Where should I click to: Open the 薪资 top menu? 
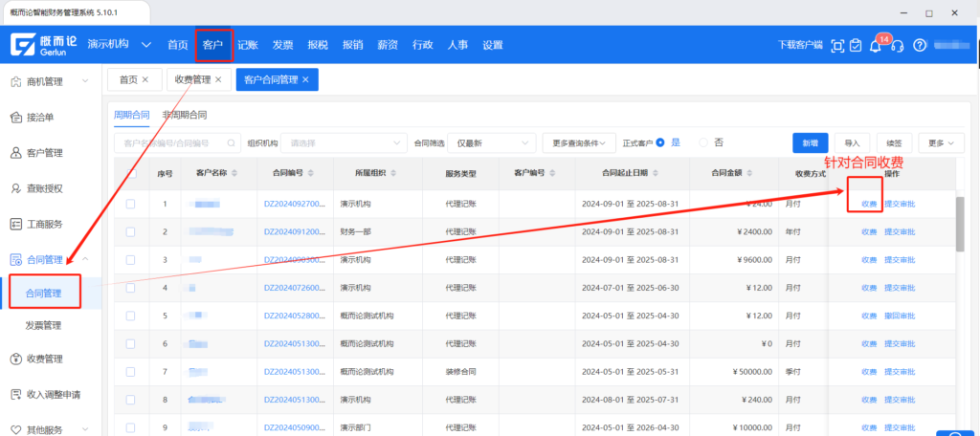click(388, 44)
